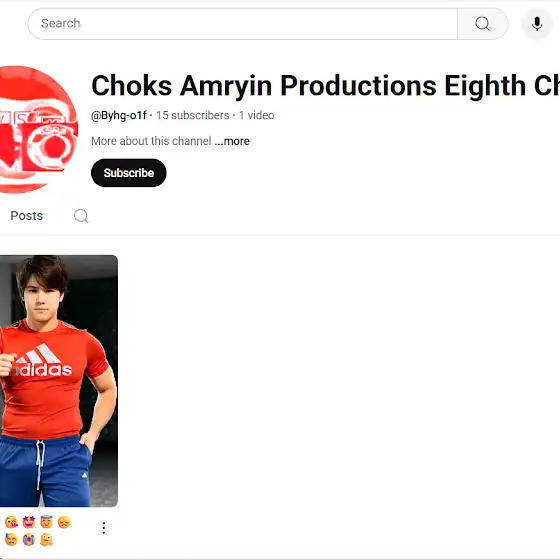
Task: Open the video thumbnail with red adidas shirt
Action: [x=59, y=381]
